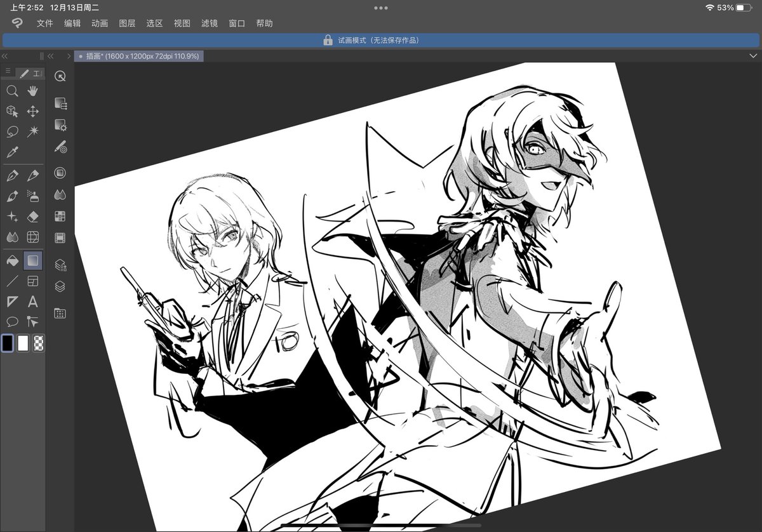Tap the three-dot multitasking control

(381, 8)
